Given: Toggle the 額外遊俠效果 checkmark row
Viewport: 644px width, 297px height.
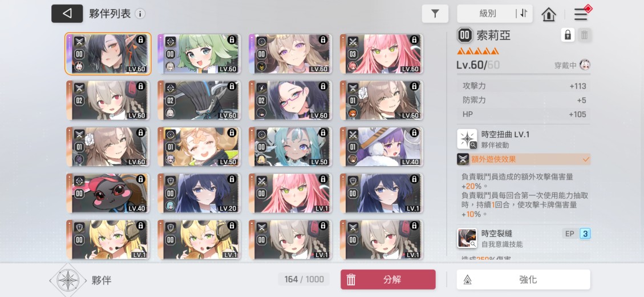Looking at the screenshot, I should (x=524, y=159).
